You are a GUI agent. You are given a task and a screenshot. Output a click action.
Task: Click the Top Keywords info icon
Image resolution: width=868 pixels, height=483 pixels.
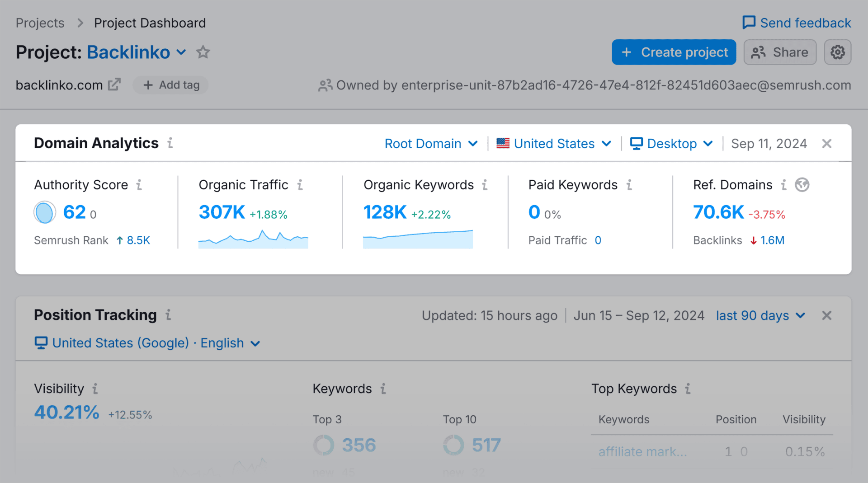coord(688,389)
